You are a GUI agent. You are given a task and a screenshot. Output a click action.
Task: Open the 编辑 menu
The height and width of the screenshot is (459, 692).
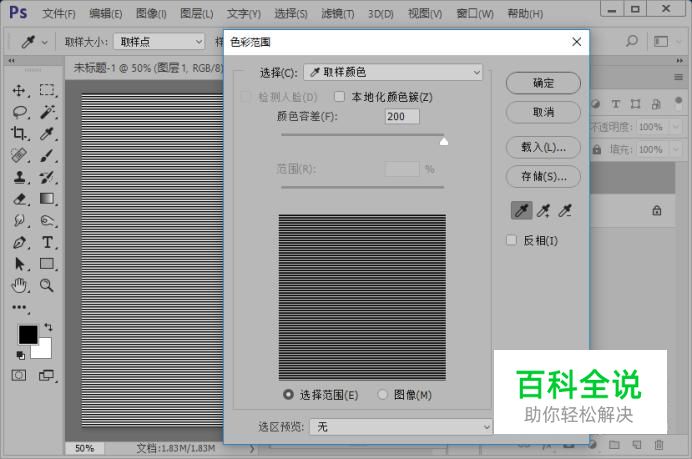coord(105,14)
